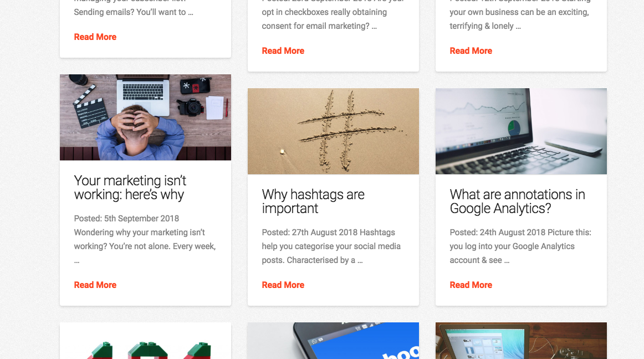Click the hashtag in sand image
The image size is (644, 359).
[333, 131]
